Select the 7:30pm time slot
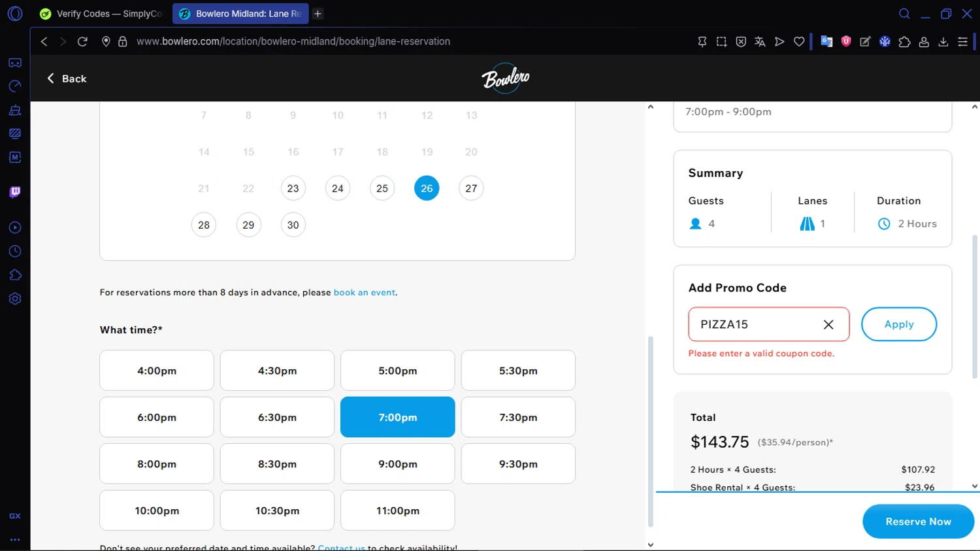 (518, 417)
